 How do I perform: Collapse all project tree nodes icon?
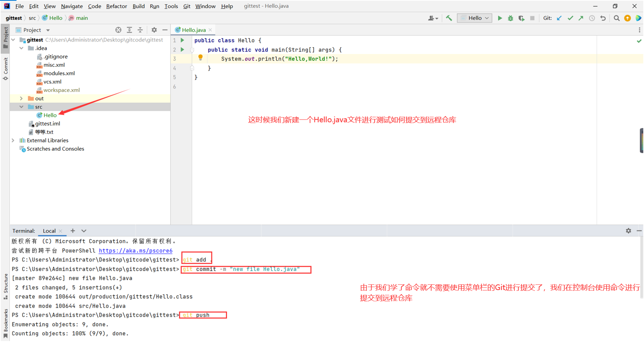tap(140, 30)
